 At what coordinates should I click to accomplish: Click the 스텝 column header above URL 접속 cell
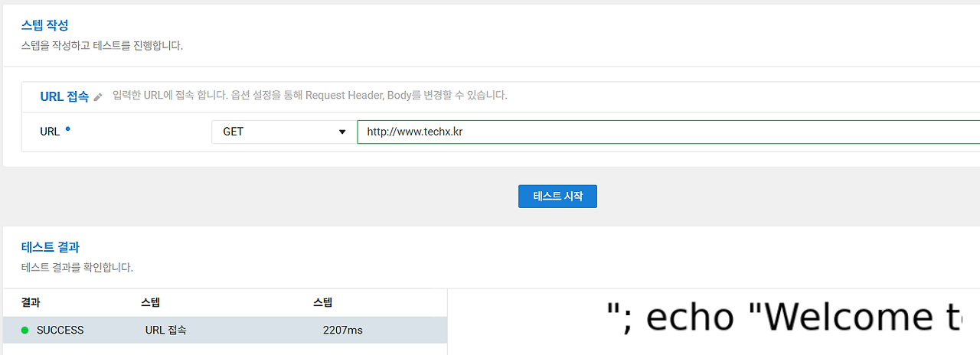[x=151, y=302]
